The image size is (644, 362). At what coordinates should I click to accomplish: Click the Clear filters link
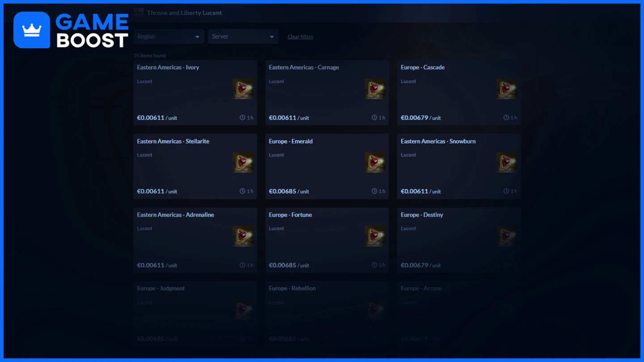(301, 37)
